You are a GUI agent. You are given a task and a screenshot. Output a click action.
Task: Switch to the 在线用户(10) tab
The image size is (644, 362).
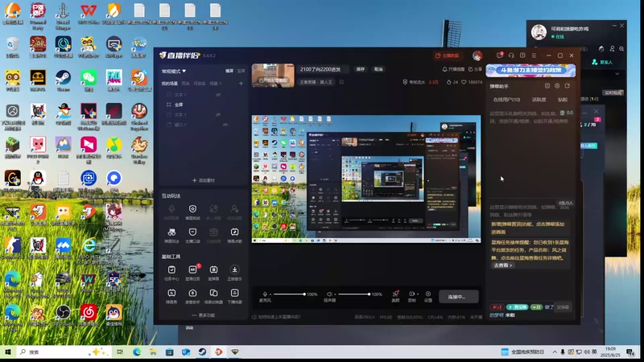[506, 100]
